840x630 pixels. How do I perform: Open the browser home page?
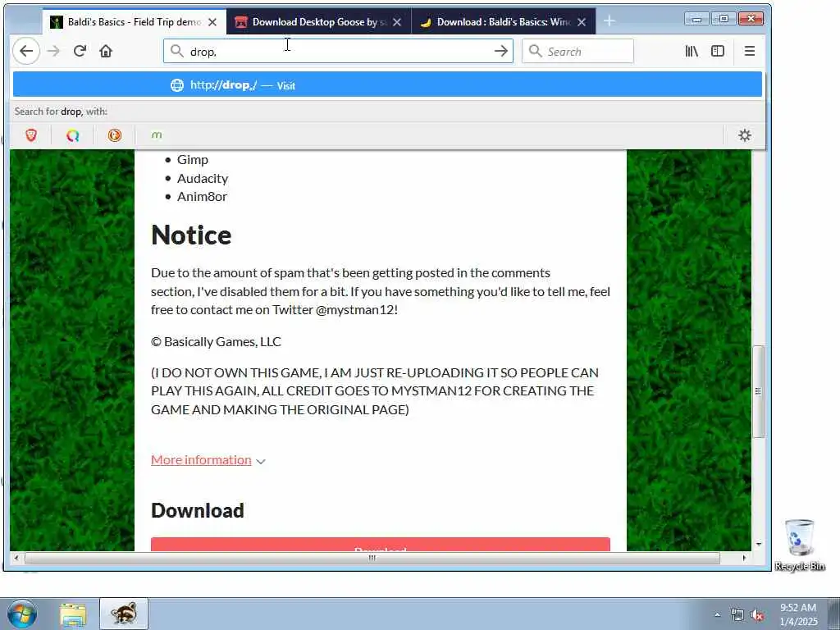tap(106, 52)
